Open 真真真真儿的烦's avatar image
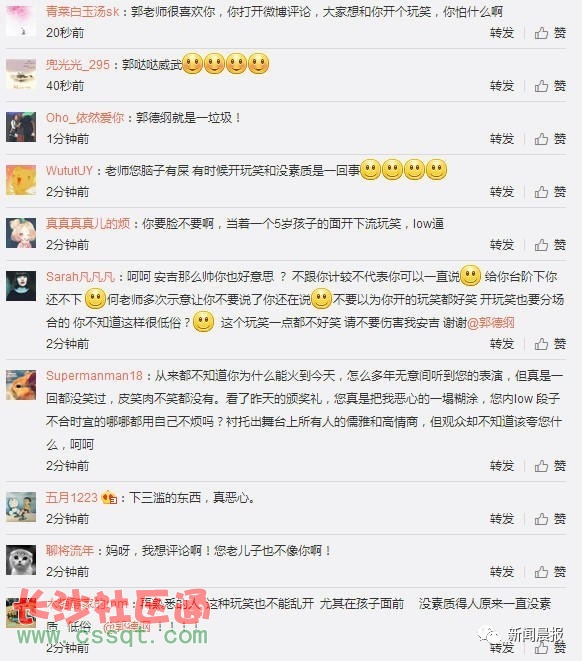Image resolution: width=582 pixels, height=661 pixels. click(21, 233)
